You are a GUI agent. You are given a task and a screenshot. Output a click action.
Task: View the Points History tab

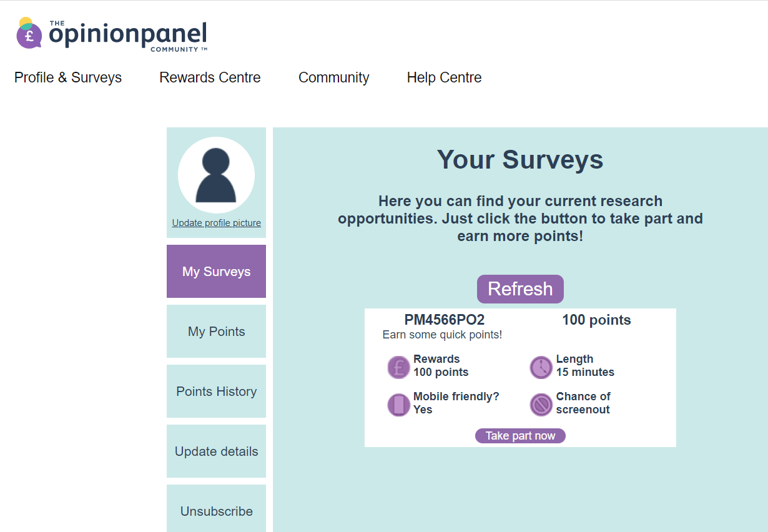coord(216,392)
